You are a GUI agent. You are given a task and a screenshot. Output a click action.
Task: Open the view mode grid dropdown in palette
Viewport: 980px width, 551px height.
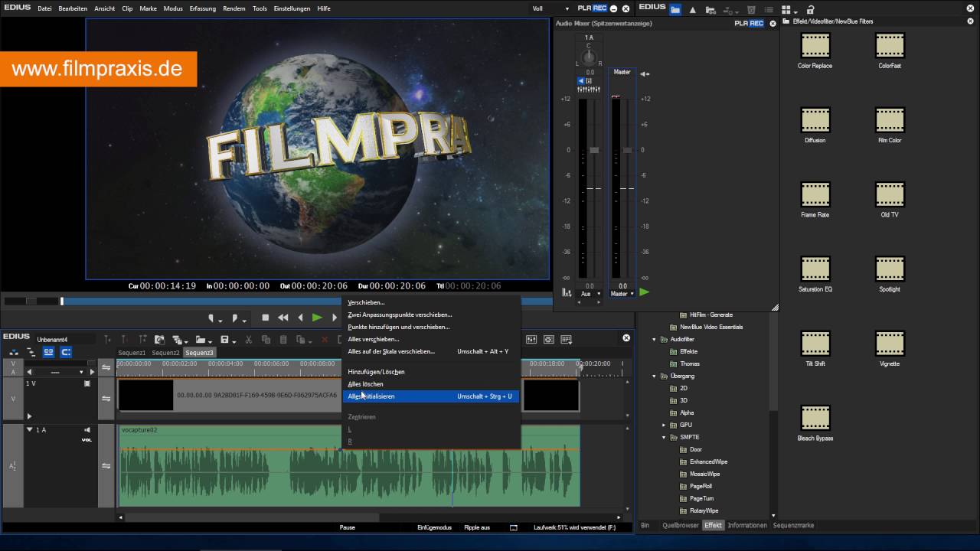789,10
